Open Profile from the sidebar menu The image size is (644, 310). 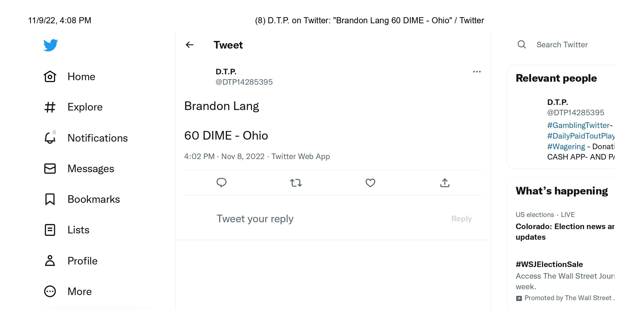(82, 261)
